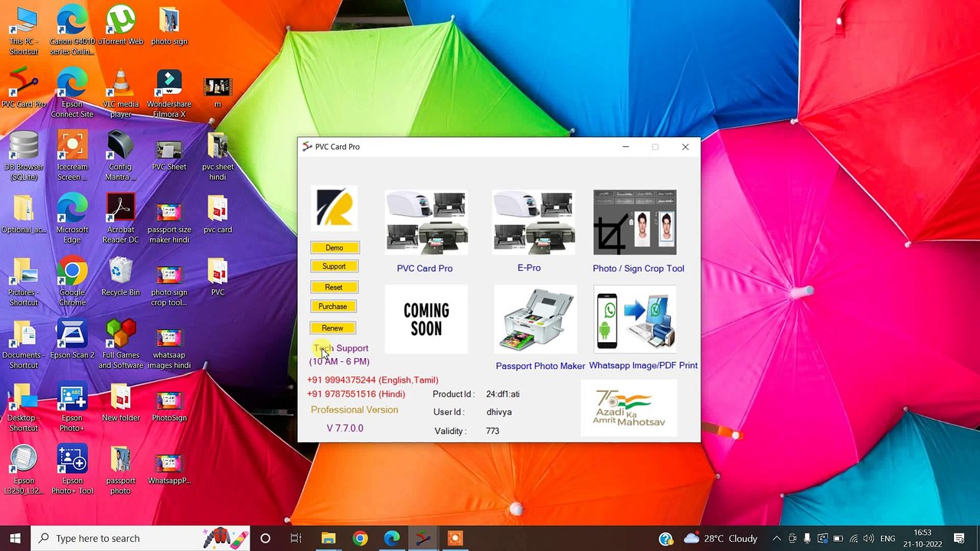Viewport: 980px width, 551px height.
Task: Open the Passport Photo Maker printer icon
Action: (535, 319)
